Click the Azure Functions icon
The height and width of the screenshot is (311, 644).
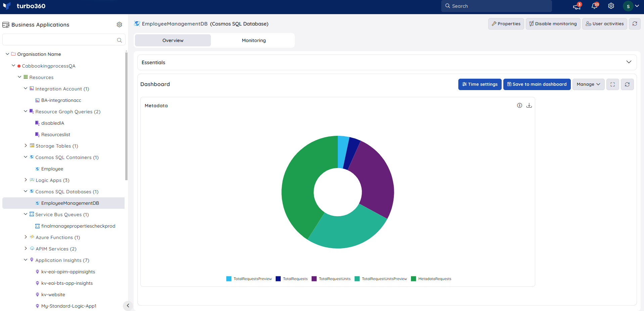32,237
